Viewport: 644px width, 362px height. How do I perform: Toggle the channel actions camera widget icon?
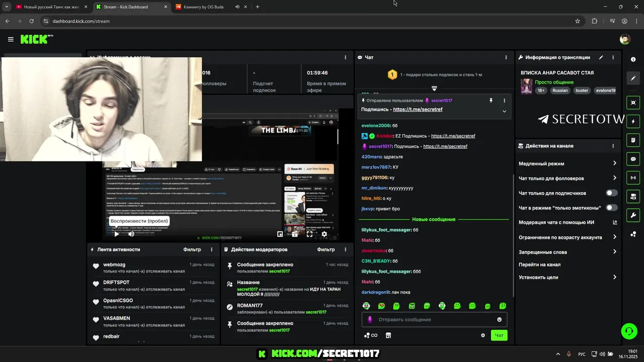click(633, 196)
